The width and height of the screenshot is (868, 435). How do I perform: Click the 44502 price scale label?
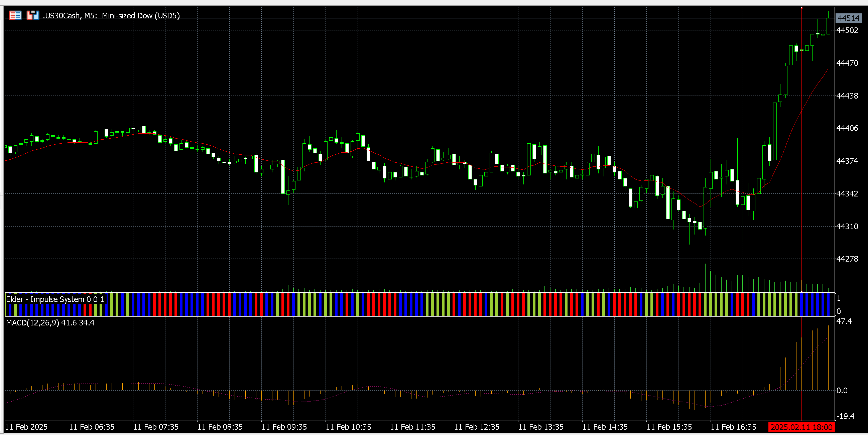(x=847, y=30)
